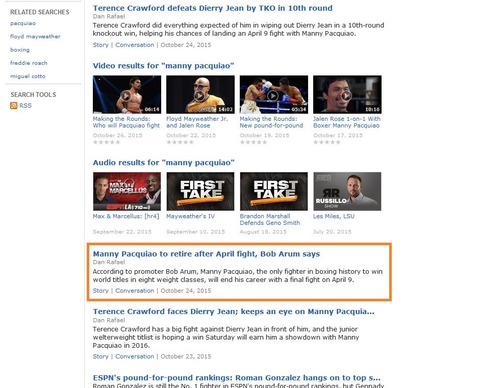Viewport: 480px width, 388px height.
Task: Open the Russillo Show audio thumbnail
Action: tap(347, 191)
